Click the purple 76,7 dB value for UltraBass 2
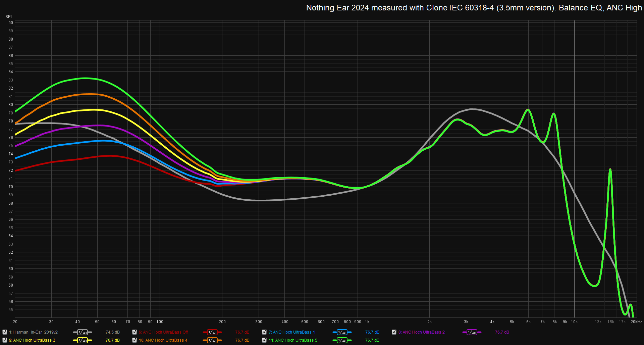This screenshot has height=345, width=644. pyautogui.click(x=502, y=332)
